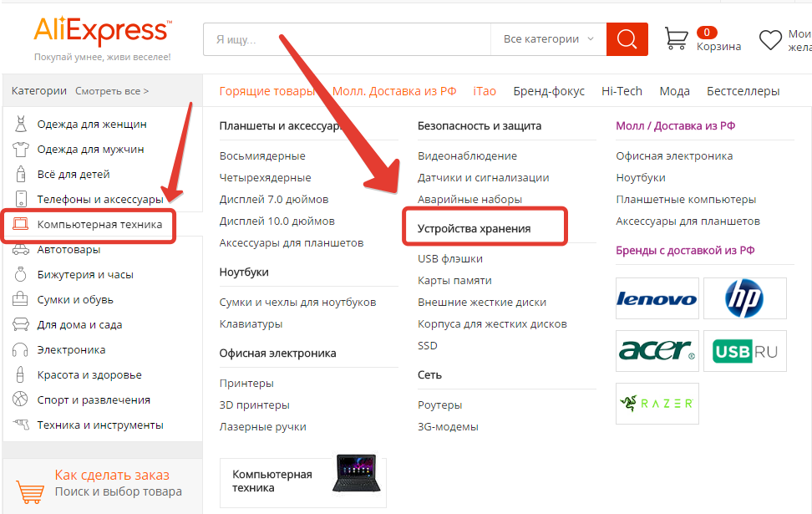Click in the 'Я ищу...' search field

coord(347,38)
